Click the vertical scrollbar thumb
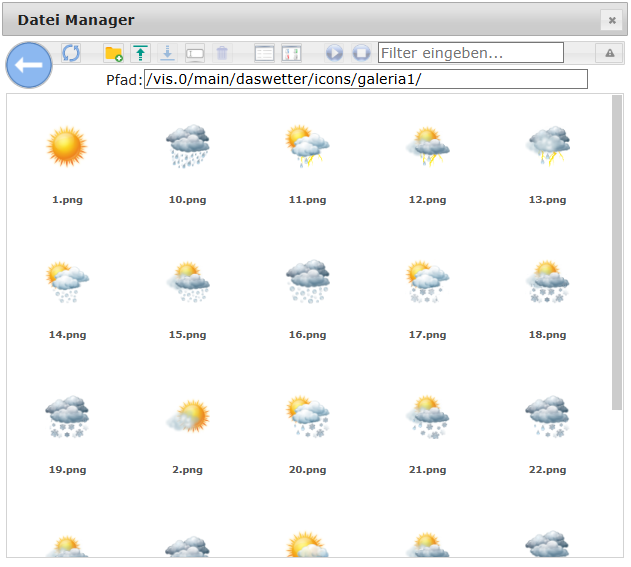This screenshot has width=631, height=567. tap(617, 253)
